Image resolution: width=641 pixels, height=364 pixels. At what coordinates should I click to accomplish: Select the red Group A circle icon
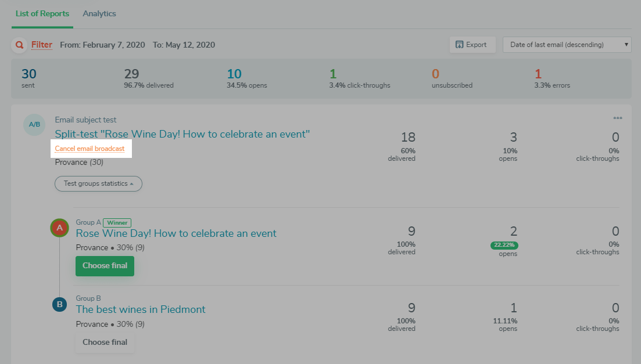point(59,228)
